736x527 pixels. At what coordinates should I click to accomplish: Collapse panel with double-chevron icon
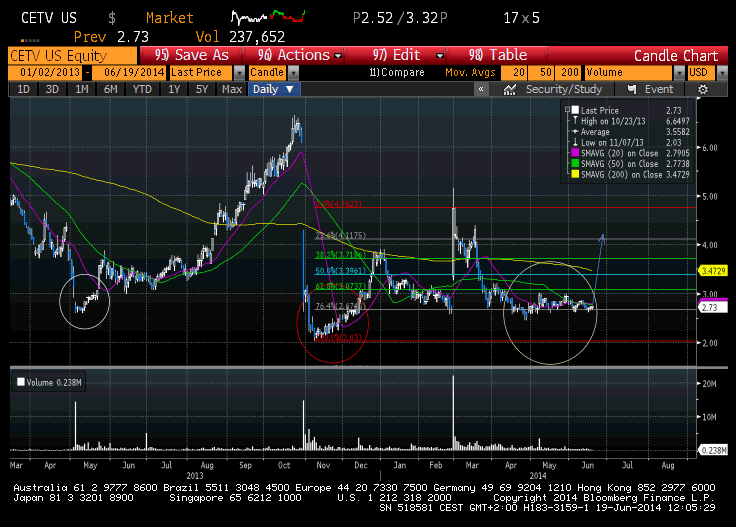[481, 89]
